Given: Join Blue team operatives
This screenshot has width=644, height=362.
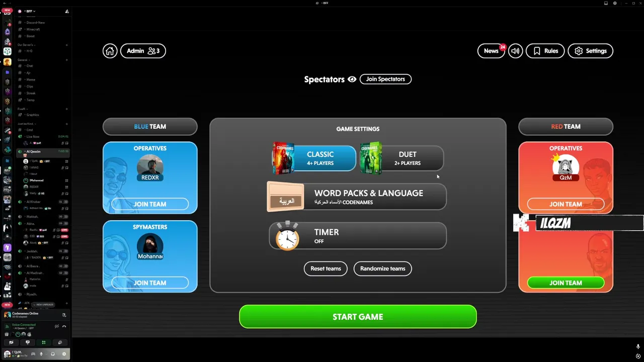Looking at the screenshot, I should click(150, 204).
